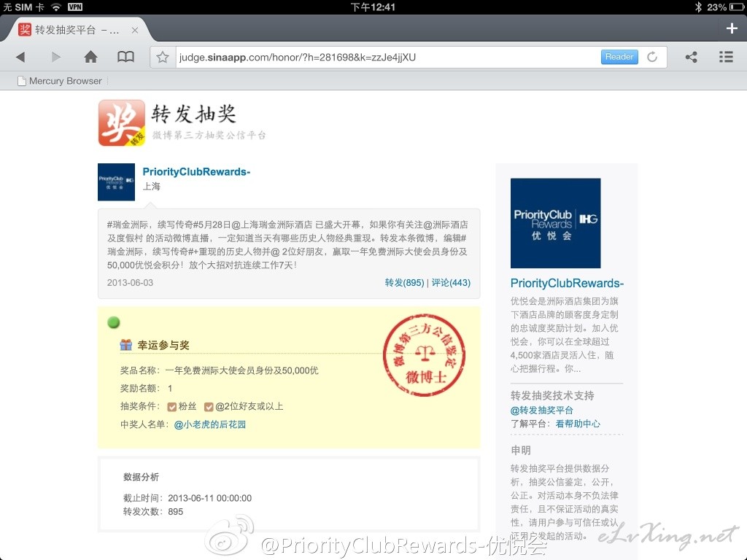Image resolution: width=747 pixels, height=560 pixels.
Task: Open the 评论(443) link
Action: [x=451, y=282]
